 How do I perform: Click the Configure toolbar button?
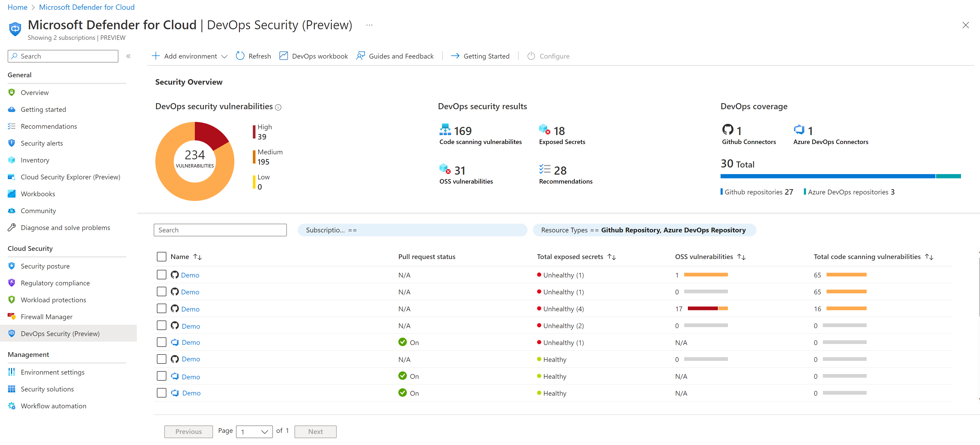[548, 56]
